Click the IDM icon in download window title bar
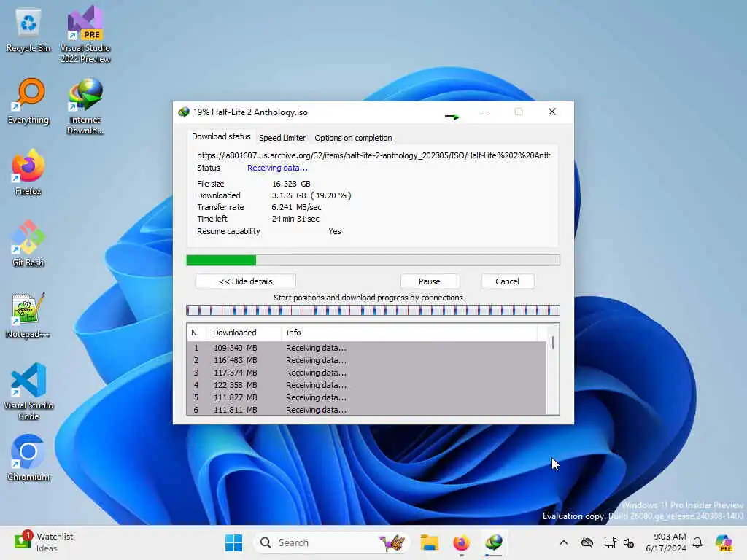 (184, 112)
